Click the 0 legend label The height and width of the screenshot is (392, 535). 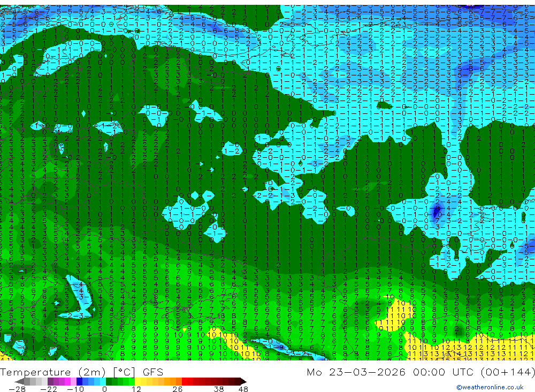105,389
